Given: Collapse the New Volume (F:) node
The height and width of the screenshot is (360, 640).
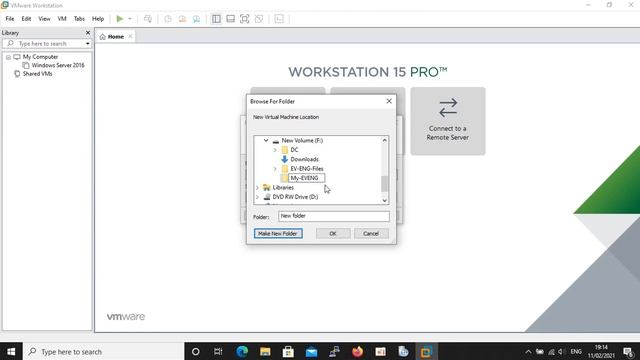Looking at the screenshot, I should [266, 140].
